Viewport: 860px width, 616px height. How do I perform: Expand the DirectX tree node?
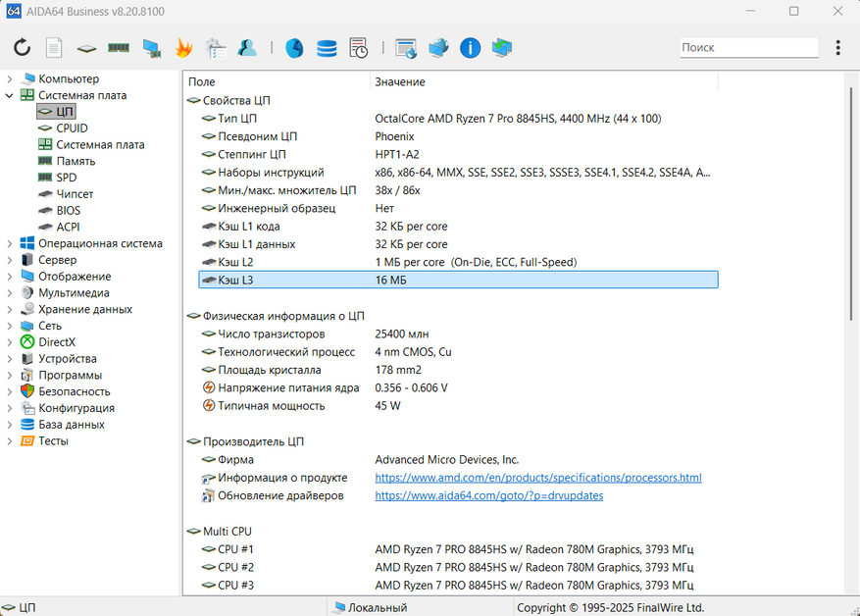(10, 342)
